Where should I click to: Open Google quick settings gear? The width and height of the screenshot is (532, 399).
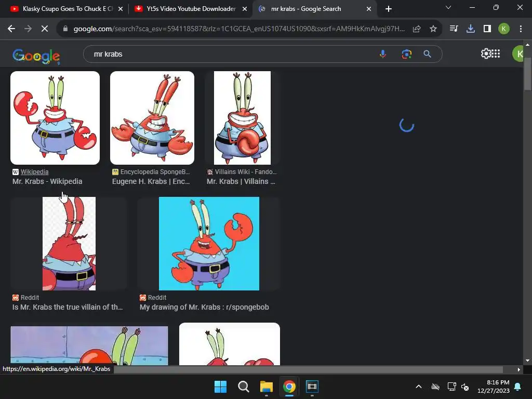(486, 54)
